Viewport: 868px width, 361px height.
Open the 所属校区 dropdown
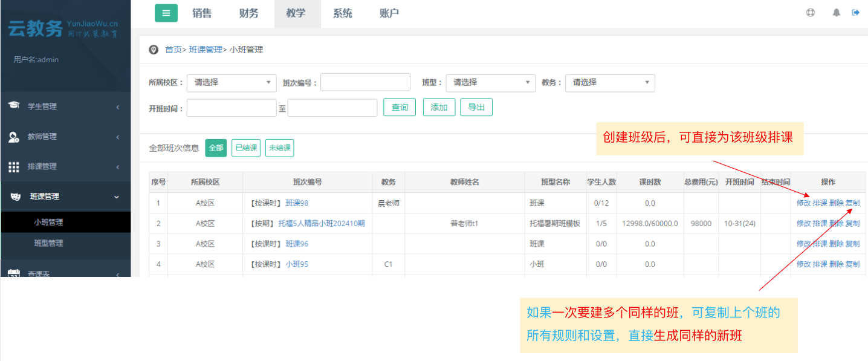coord(232,83)
